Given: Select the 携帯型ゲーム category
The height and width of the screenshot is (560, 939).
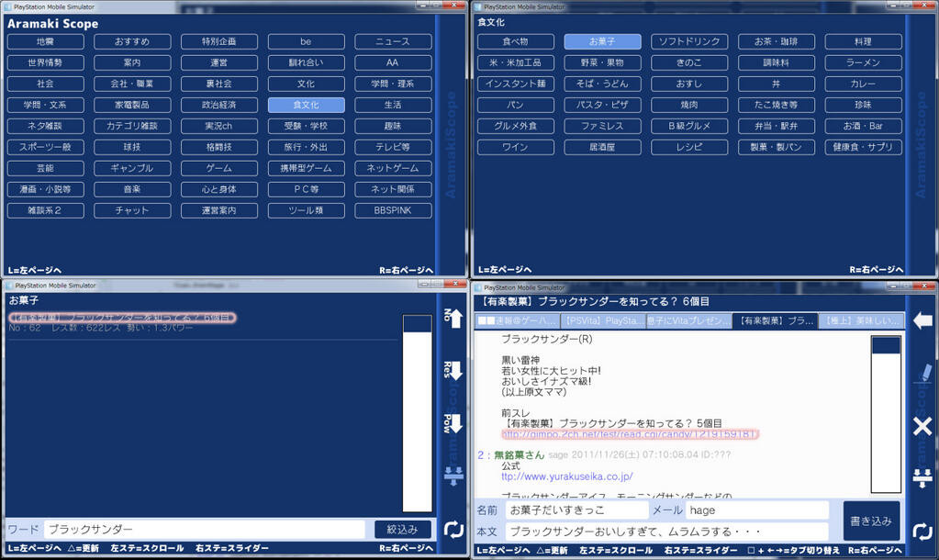Looking at the screenshot, I should (x=306, y=168).
